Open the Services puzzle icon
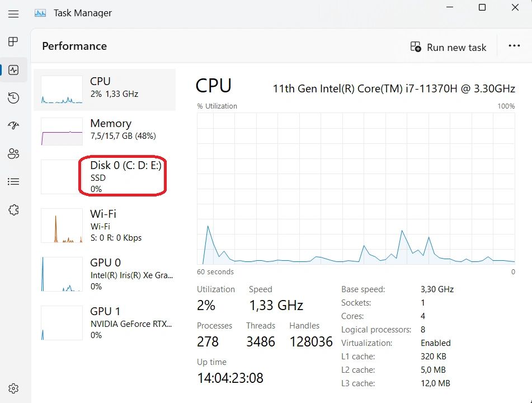This screenshot has width=532, height=403. [13, 210]
